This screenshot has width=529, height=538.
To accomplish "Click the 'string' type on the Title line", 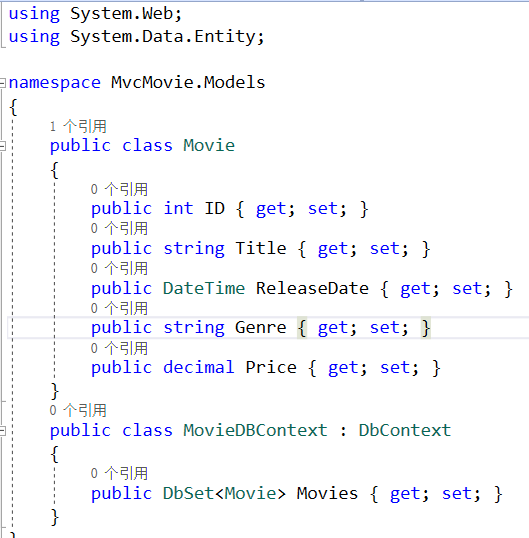I will [194, 249].
